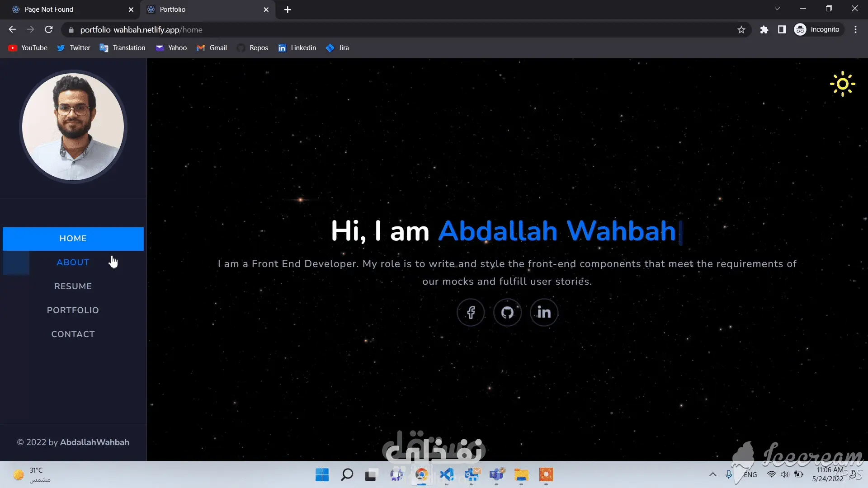Screen dimensions: 868x488
Task: Open the LinkedIn social icon
Action: coord(544,312)
